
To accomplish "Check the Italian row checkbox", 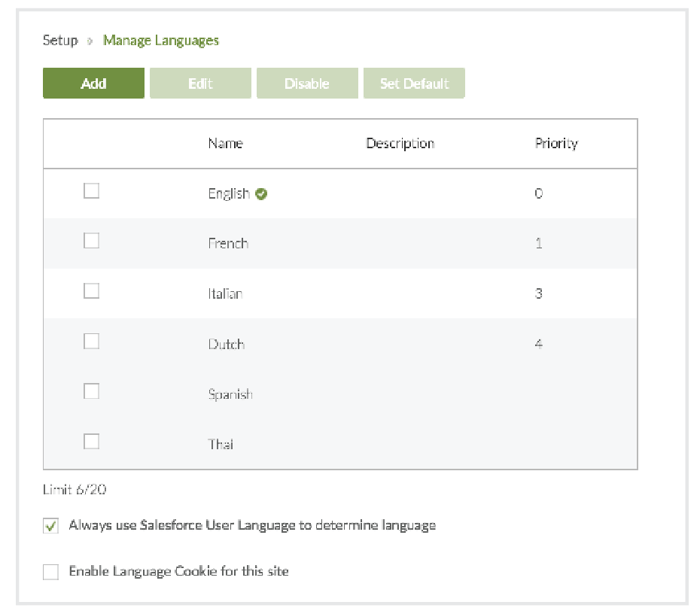I will pyautogui.click(x=91, y=290).
